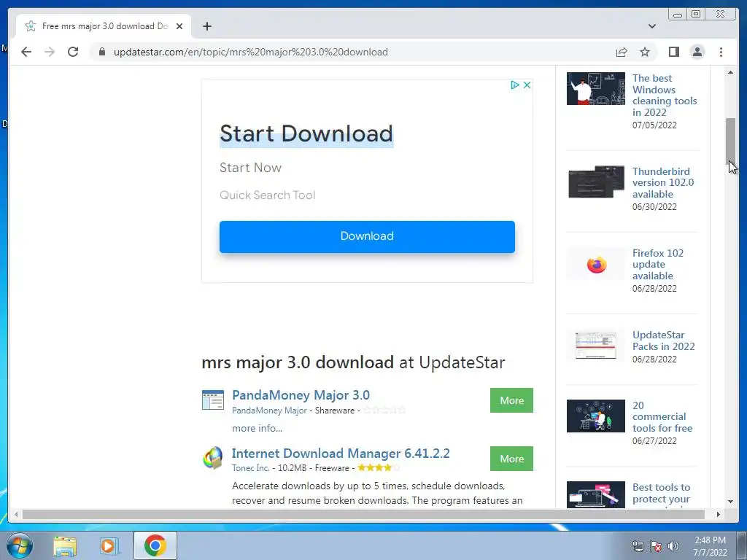747x560 pixels.
Task: Select the 'Free mrs major 3.0 download' tab
Action: tap(104, 26)
